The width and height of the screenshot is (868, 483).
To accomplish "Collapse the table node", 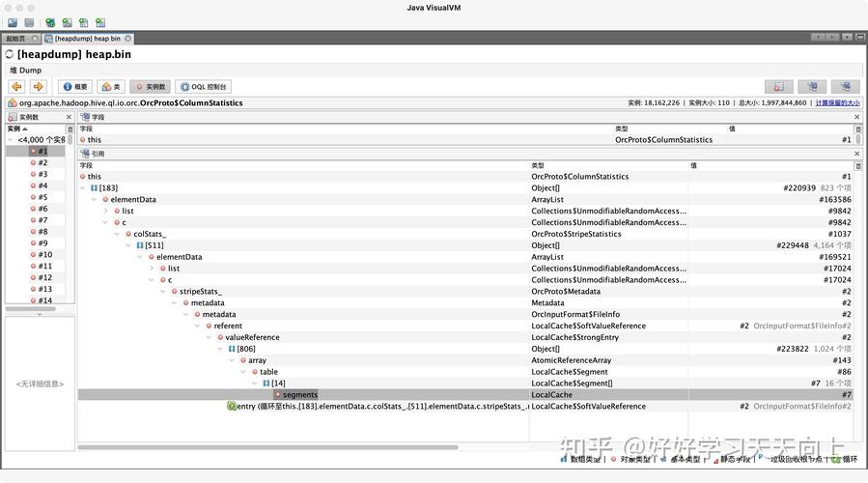I will (243, 372).
